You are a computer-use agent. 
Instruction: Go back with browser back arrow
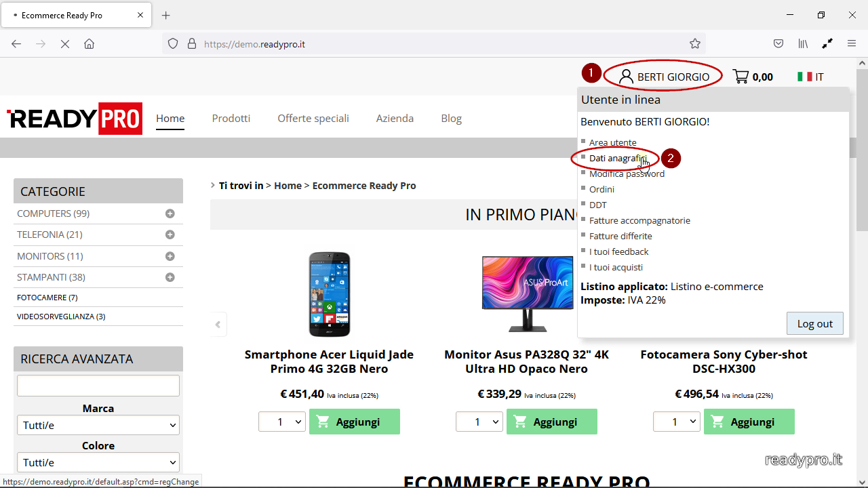tap(16, 44)
